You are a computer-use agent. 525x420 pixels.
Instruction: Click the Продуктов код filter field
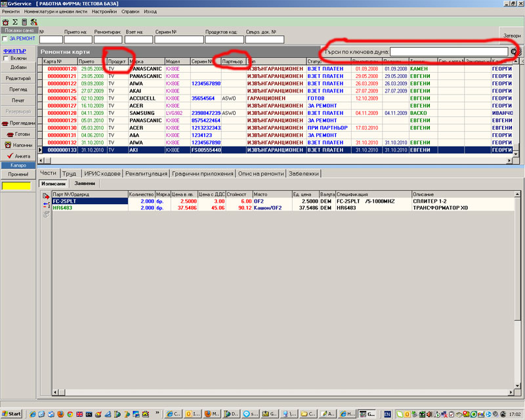coord(224,39)
